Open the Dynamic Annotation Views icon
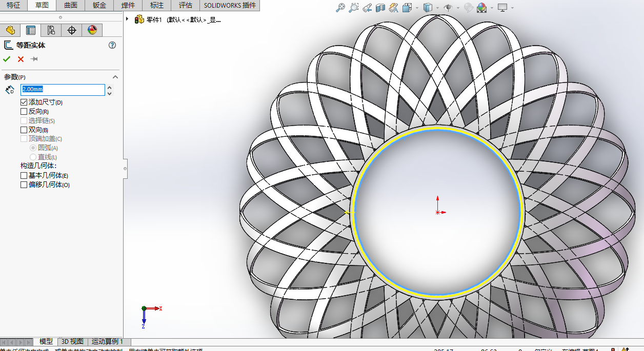 [x=394, y=8]
